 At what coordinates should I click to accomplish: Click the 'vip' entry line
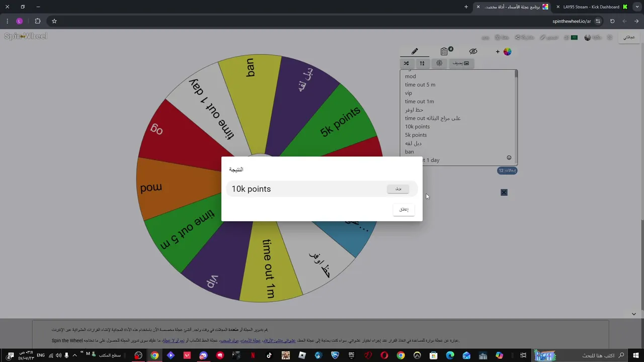pyautogui.click(x=409, y=93)
